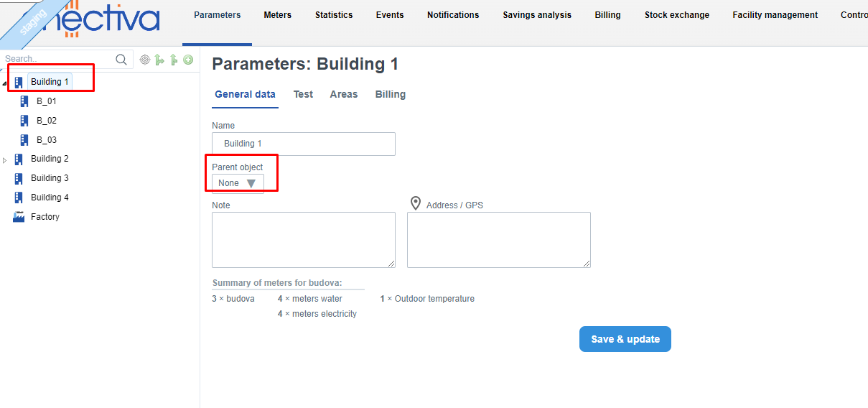
Task: Focus the Name input field
Action: 303,144
